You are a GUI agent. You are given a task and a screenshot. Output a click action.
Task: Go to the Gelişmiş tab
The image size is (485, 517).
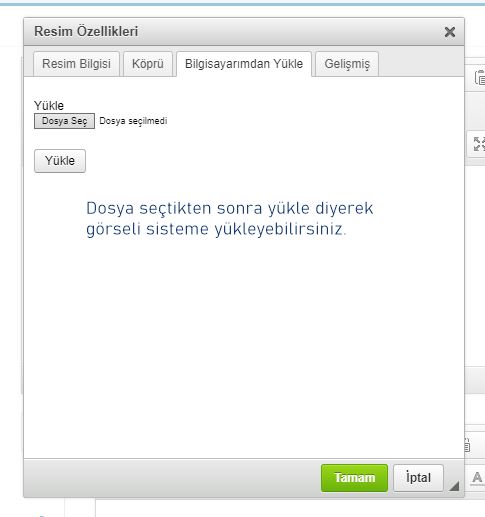click(347, 64)
